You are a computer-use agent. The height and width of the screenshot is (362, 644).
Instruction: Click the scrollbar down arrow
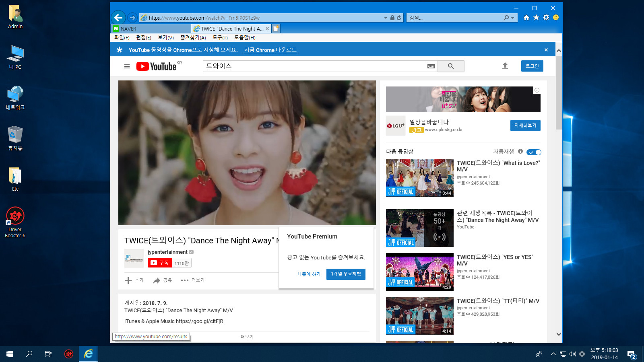pos(559,334)
